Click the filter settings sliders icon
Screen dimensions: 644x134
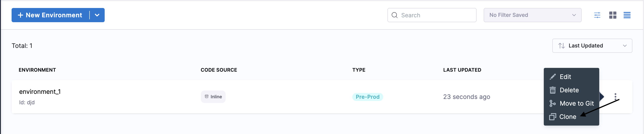(x=597, y=15)
